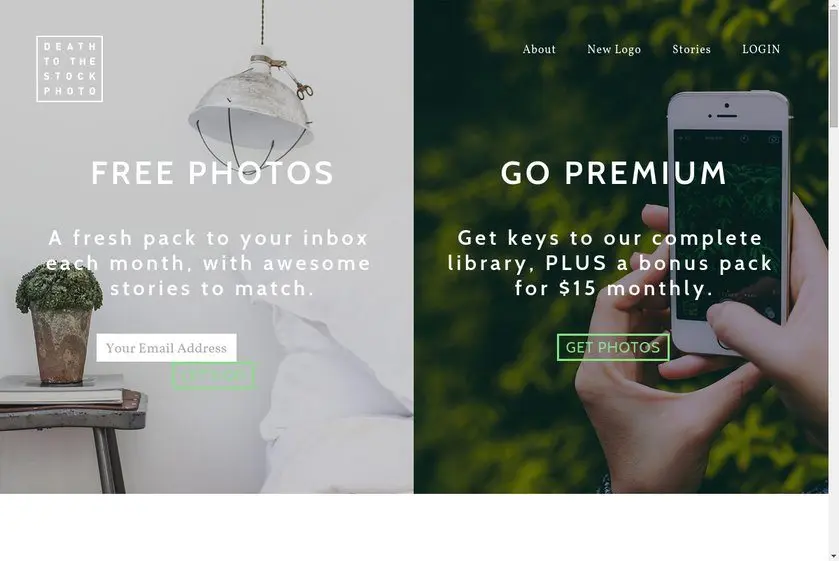Click the LOGIN link
This screenshot has width=839, height=561.
(x=761, y=49)
